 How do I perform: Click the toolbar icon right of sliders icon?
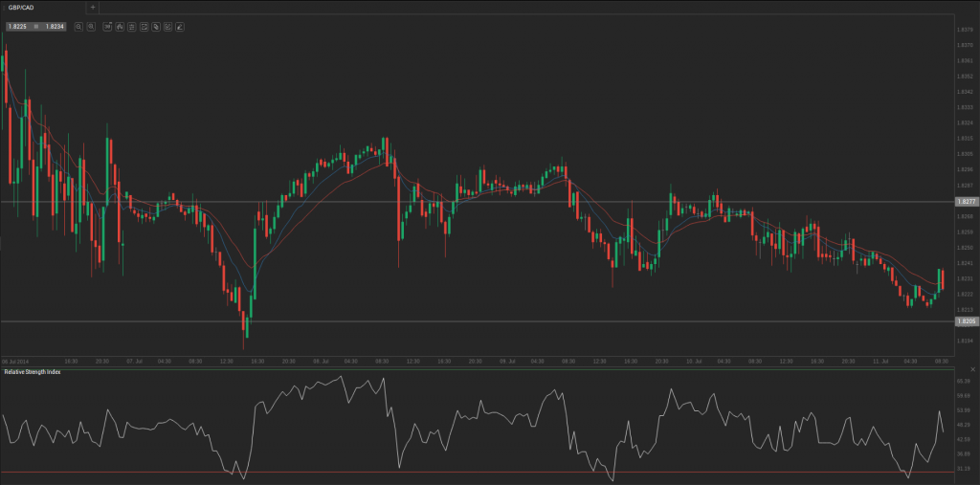coord(144,27)
